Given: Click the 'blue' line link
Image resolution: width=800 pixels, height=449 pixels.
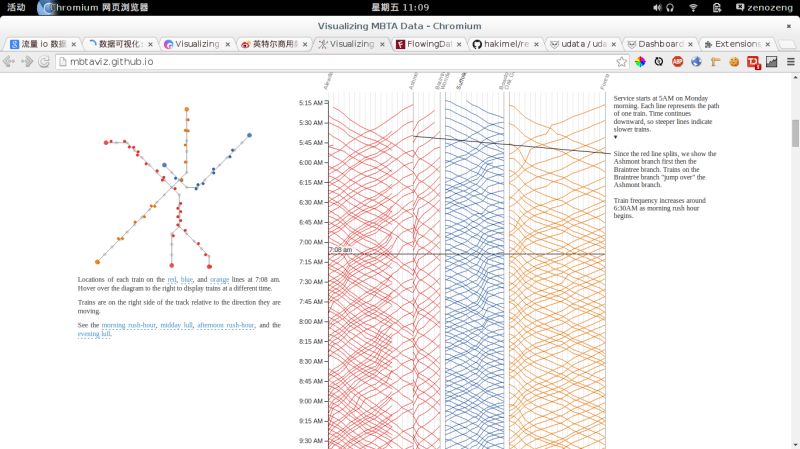Looking at the screenshot, I should coord(187,280).
